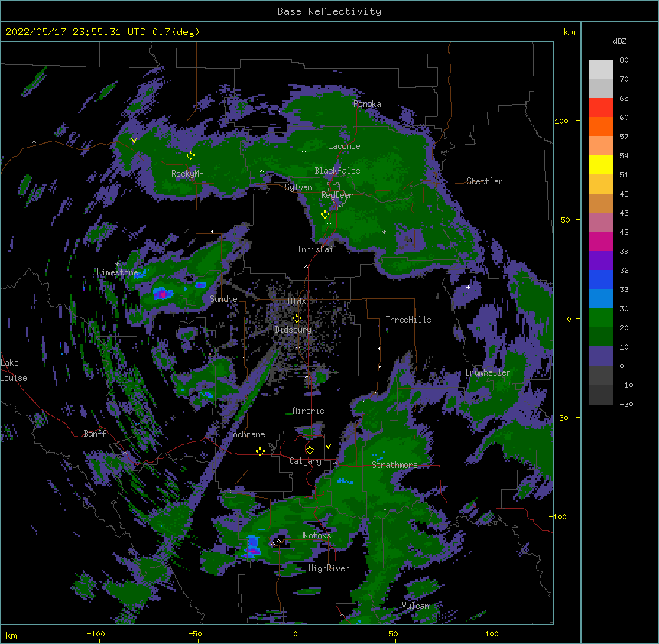
Task: Select the yellow diamond marker between Olds and Didsbury
Action: click(297, 319)
